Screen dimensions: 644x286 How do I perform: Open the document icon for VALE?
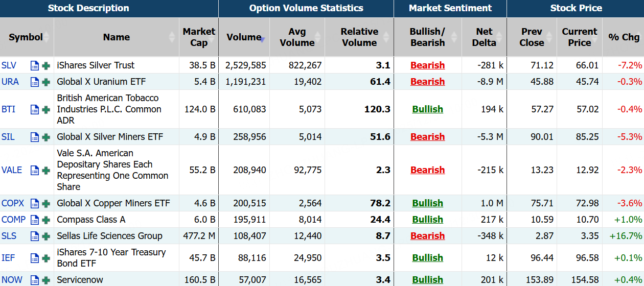point(35,170)
